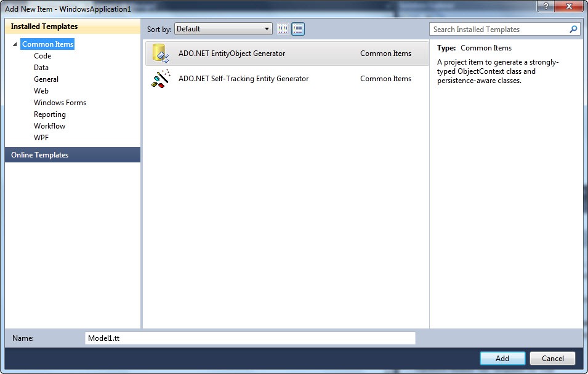Click the search magnifier icon
The width and height of the screenshot is (588, 374).
click(573, 30)
